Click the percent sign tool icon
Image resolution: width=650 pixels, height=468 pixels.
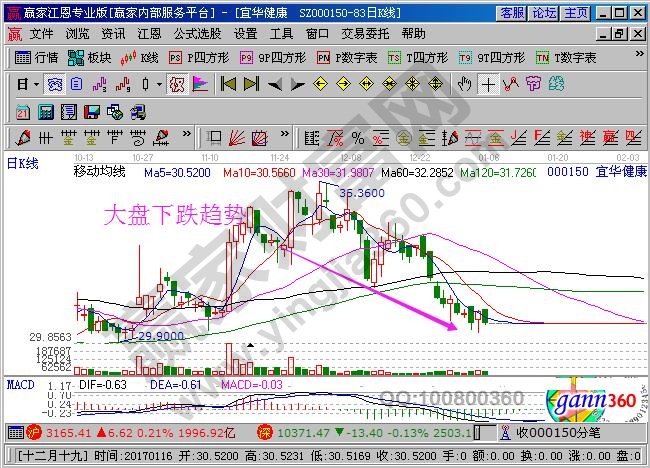(x=358, y=138)
